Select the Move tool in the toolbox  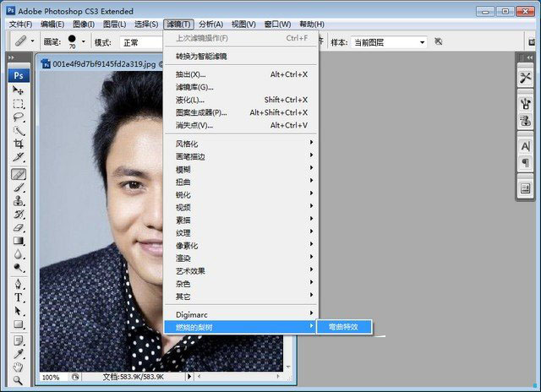click(19, 91)
